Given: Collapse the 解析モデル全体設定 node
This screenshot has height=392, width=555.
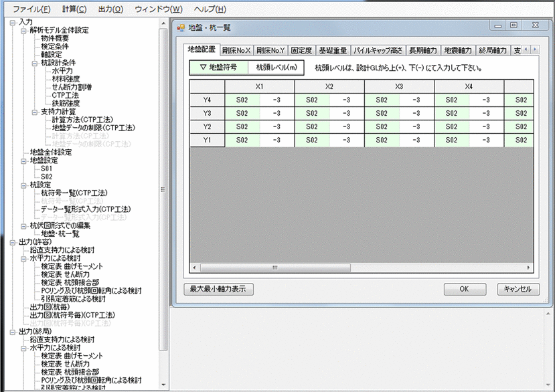Looking at the screenshot, I should (23, 30).
